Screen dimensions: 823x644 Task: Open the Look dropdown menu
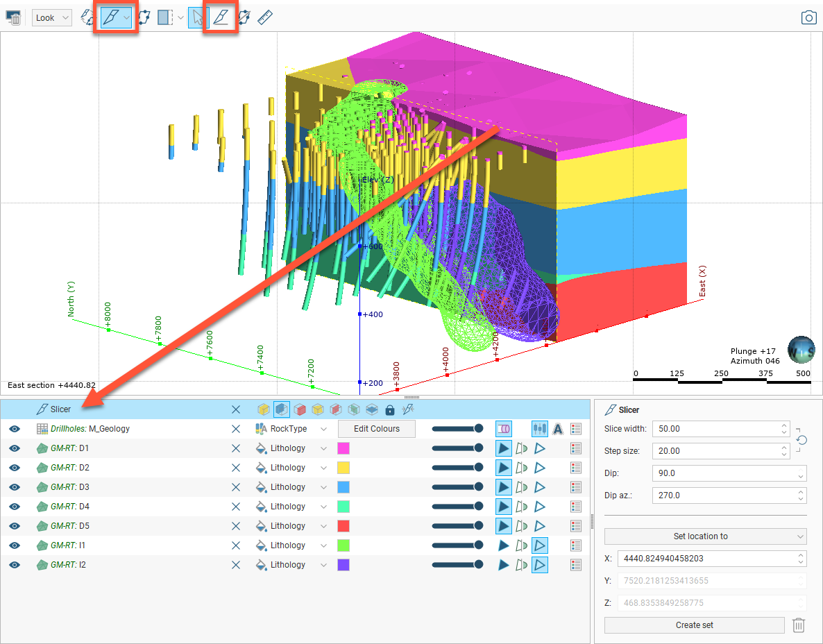tap(52, 18)
